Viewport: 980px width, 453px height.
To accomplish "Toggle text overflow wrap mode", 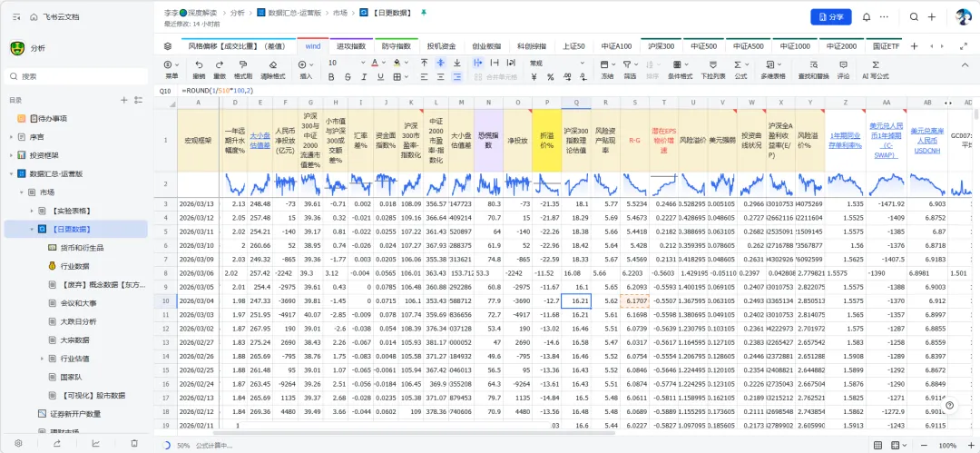I will (x=478, y=64).
